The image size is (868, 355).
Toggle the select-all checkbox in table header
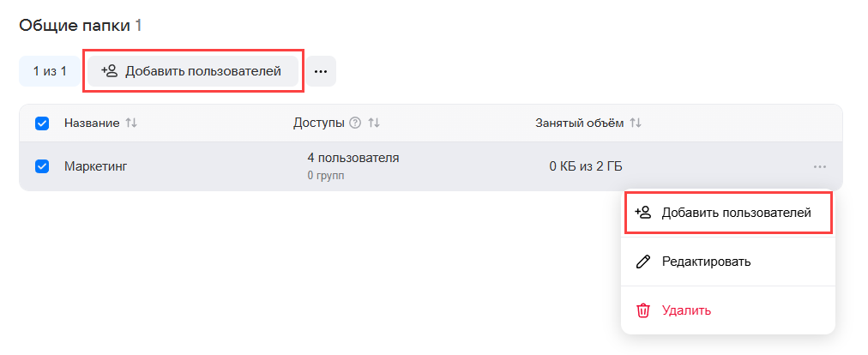coord(42,123)
